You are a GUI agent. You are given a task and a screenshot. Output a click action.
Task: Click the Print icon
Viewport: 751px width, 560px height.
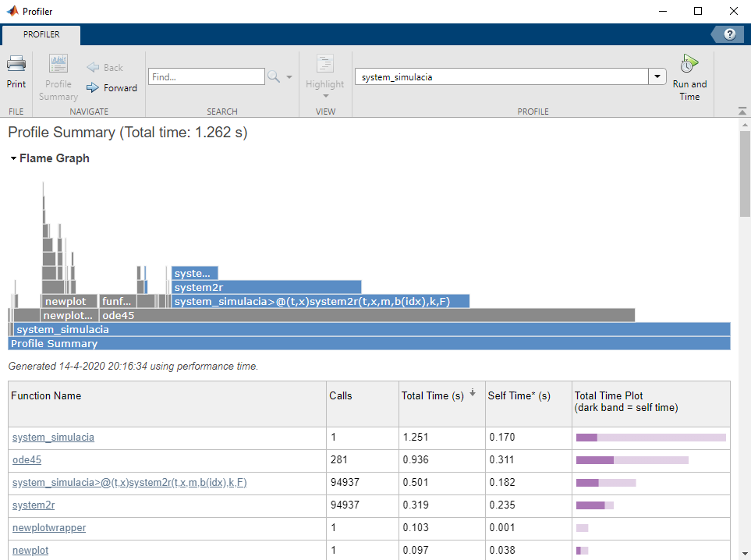coord(16,63)
